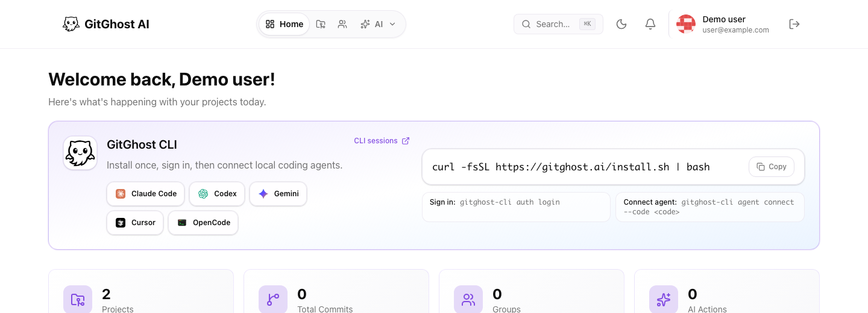
Task: Click the Demo user avatar
Action: 686,24
